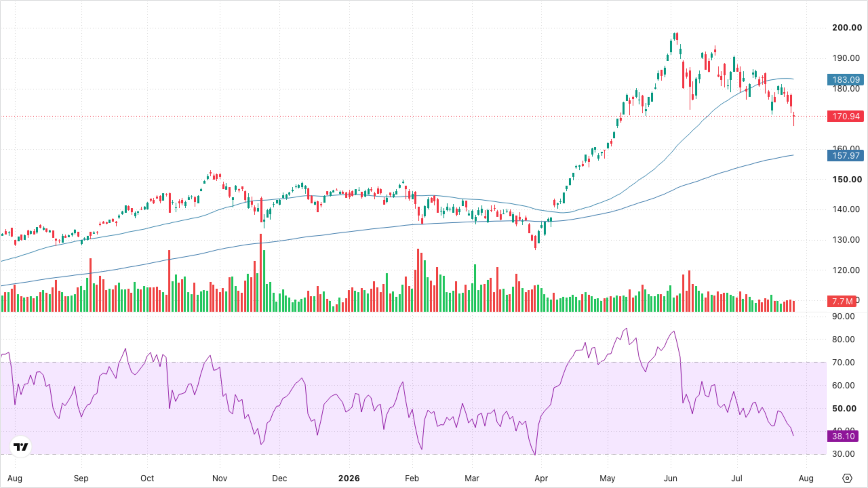Open chart settings hexagon gear icon
Image resolution: width=868 pixels, height=488 pixels.
tap(847, 478)
